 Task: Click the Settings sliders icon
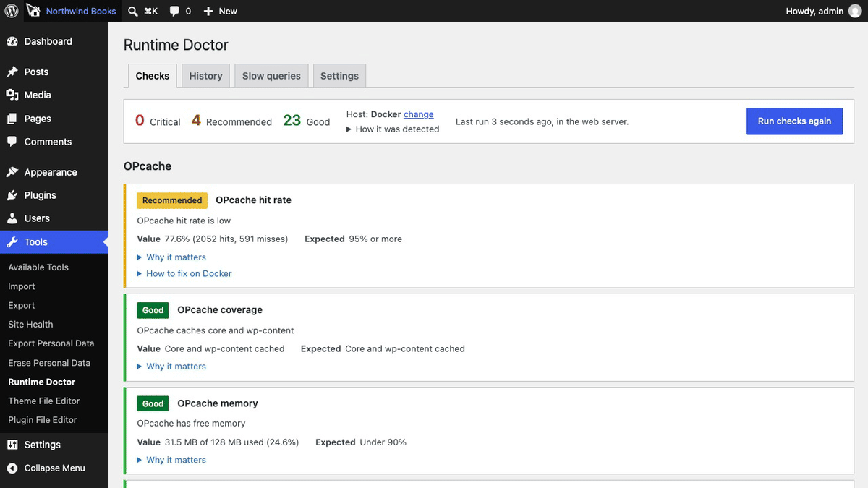(x=12, y=445)
